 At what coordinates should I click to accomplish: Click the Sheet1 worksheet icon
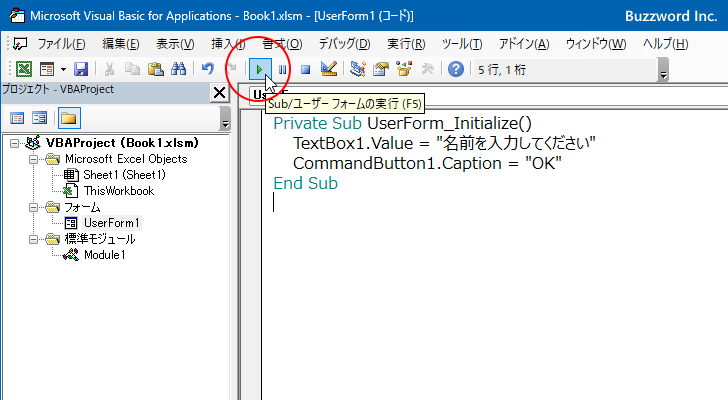coord(71,175)
